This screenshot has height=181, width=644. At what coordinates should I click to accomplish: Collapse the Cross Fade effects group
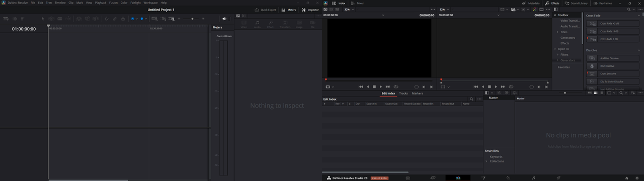point(639,16)
